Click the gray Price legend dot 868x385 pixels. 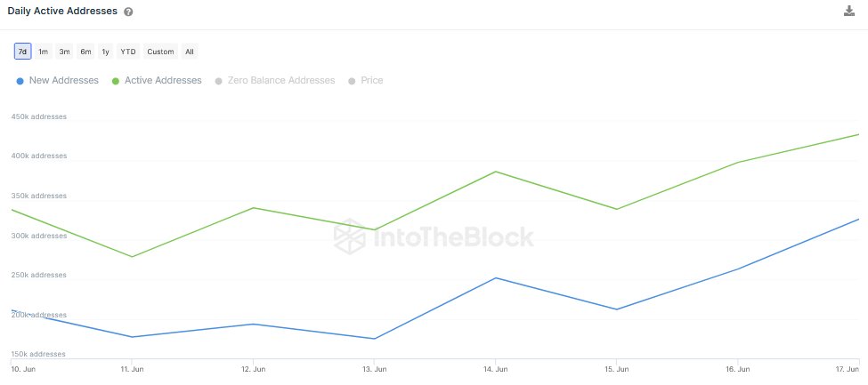[x=353, y=81]
